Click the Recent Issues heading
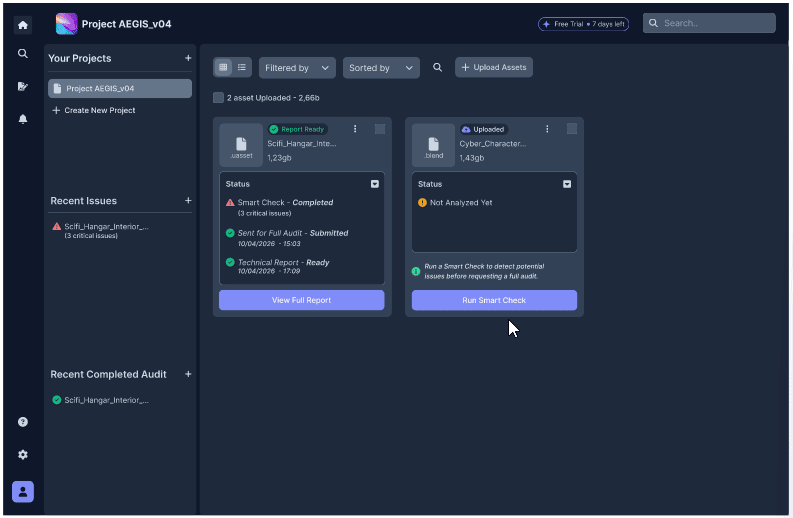This screenshot has height=518, width=793. pos(83,201)
